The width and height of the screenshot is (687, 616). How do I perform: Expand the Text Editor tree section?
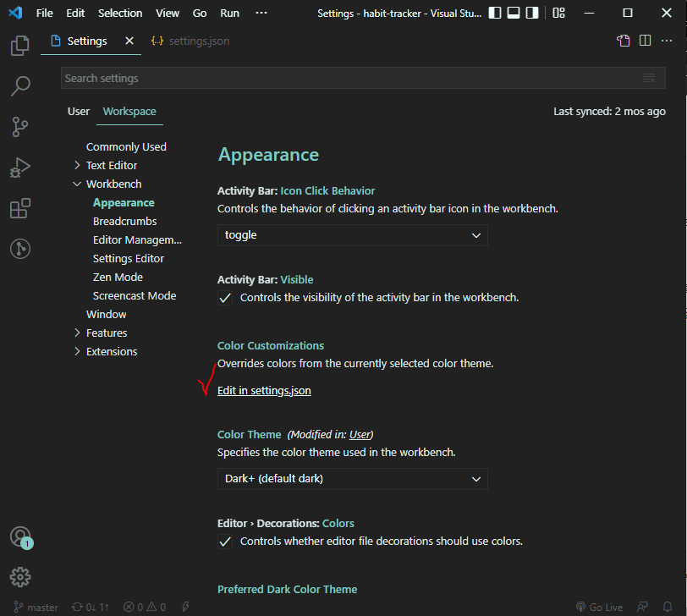click(x=77, y=165)
